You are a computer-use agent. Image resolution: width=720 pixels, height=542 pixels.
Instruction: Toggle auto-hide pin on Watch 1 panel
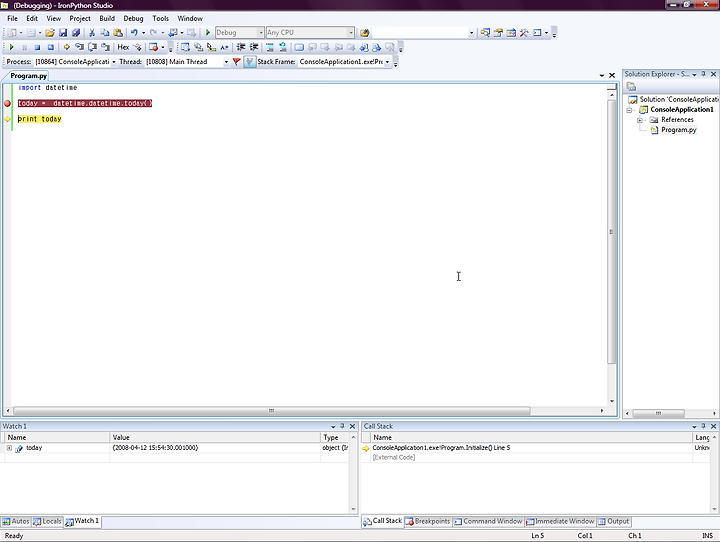342,426
